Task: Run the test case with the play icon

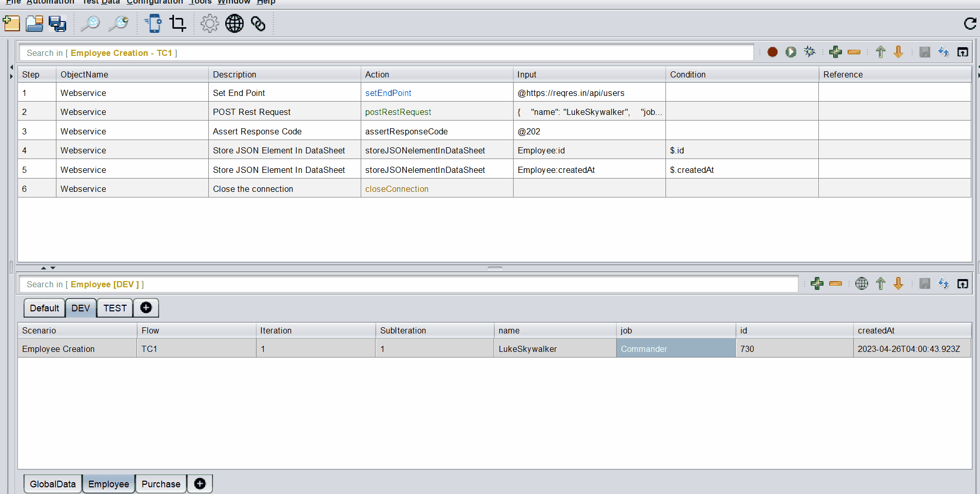Action: (791, 52)
